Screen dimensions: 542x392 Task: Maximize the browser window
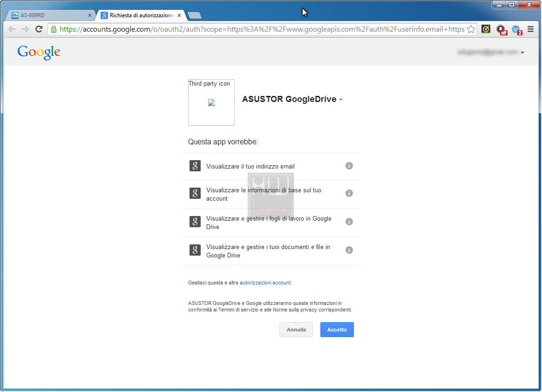pyautogui.click(x=512, y=5)
